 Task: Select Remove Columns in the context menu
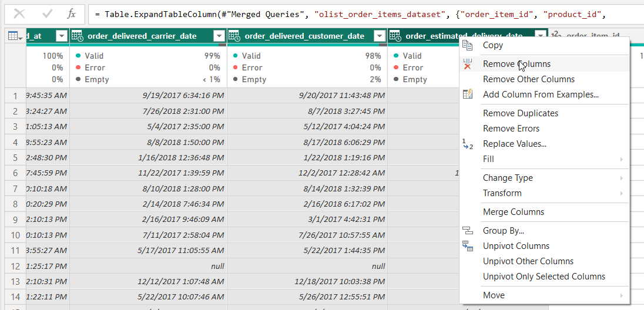(544, 64)
